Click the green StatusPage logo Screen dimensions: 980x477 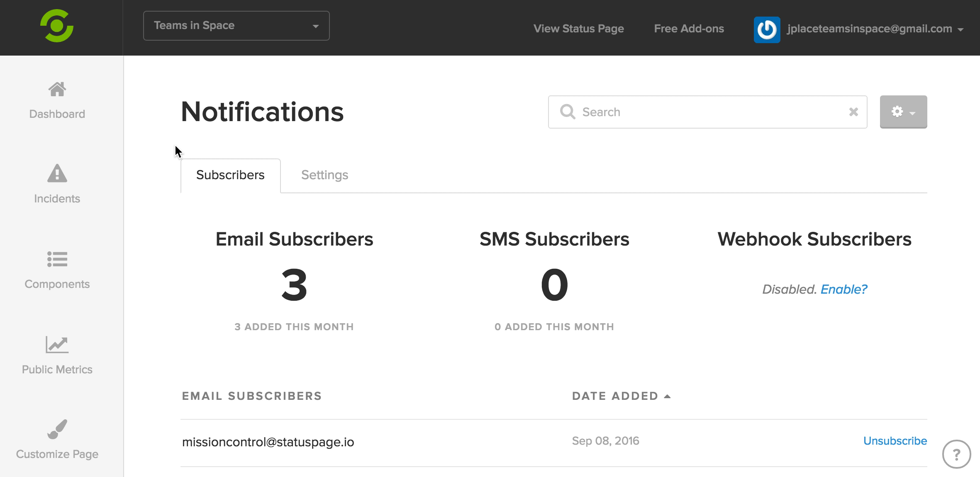(57, 26)
